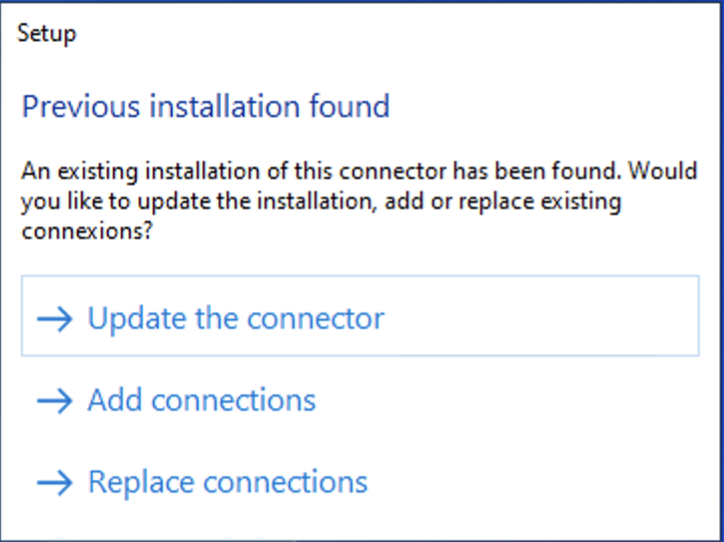Click the Previous installation found heading
This screenshot has width=724, height=542.
pyautogui.click(x=205, y=106)
